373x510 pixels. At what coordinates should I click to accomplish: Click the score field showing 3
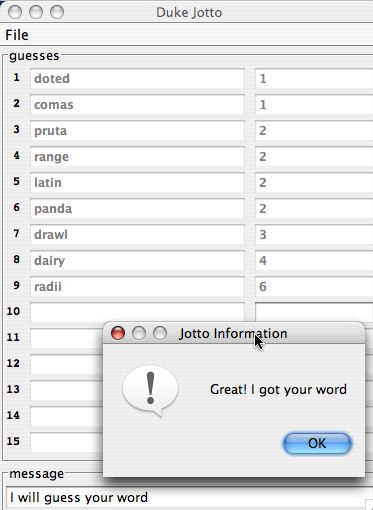314,235
